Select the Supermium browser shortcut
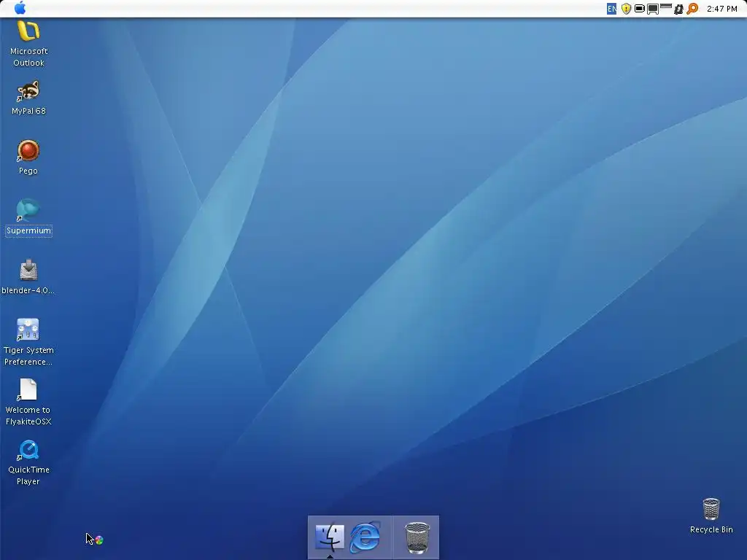This screenshot has width=747, height=560. point(28,210)
